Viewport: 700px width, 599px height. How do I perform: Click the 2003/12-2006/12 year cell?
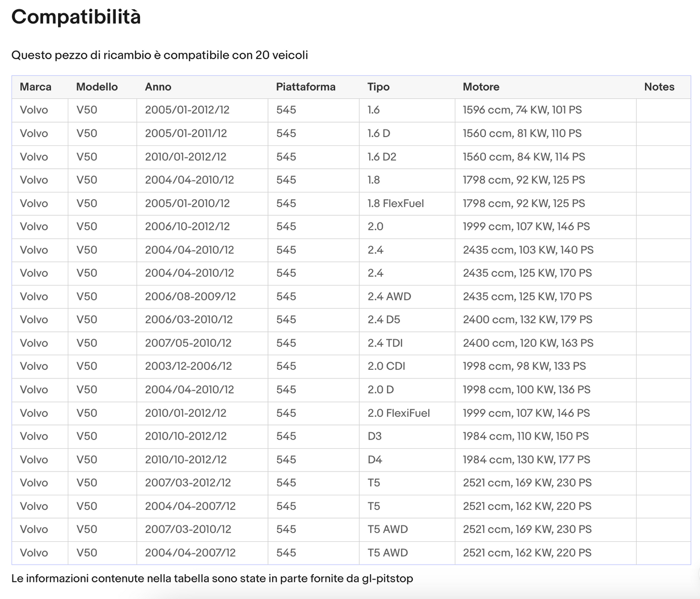coord(188,366)
